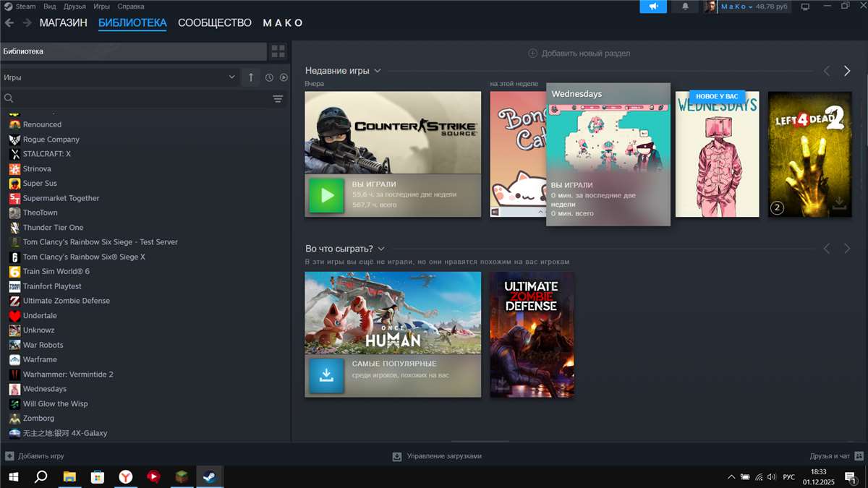Open the Steam icon in the Windows taskbar
This screenshot has width=868, height=488.
click(x=209, y=476)
